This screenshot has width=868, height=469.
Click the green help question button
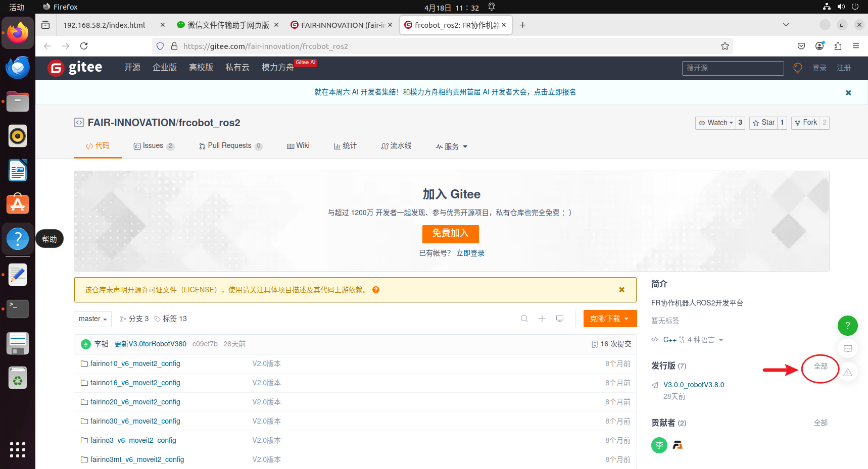848,326
